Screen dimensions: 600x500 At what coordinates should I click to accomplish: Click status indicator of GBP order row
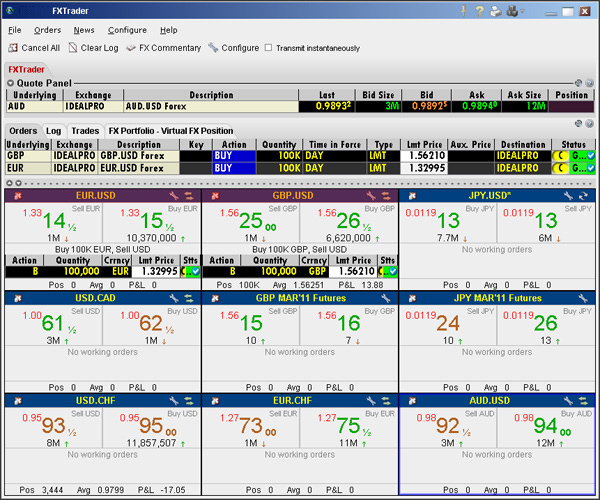[x=573, y=156]
